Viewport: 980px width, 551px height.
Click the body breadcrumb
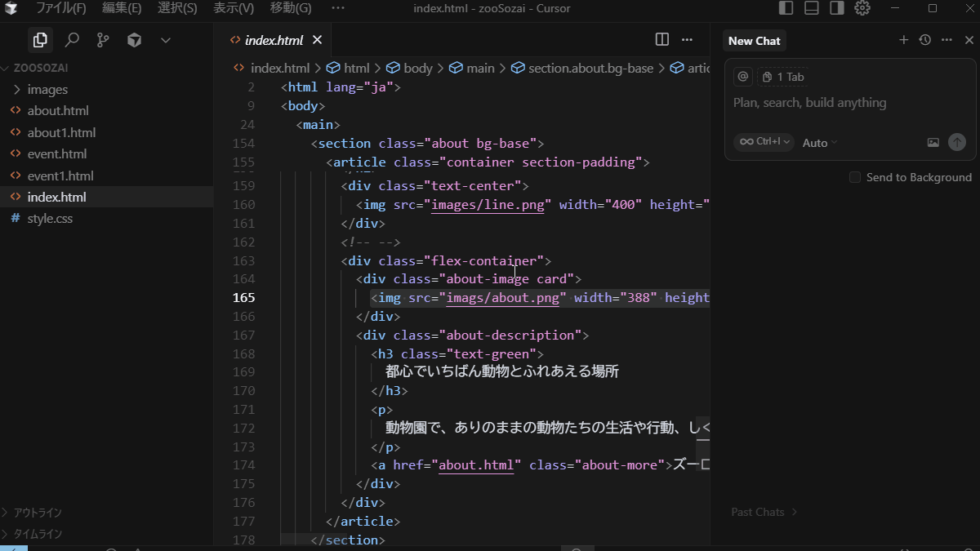[410, 68]
